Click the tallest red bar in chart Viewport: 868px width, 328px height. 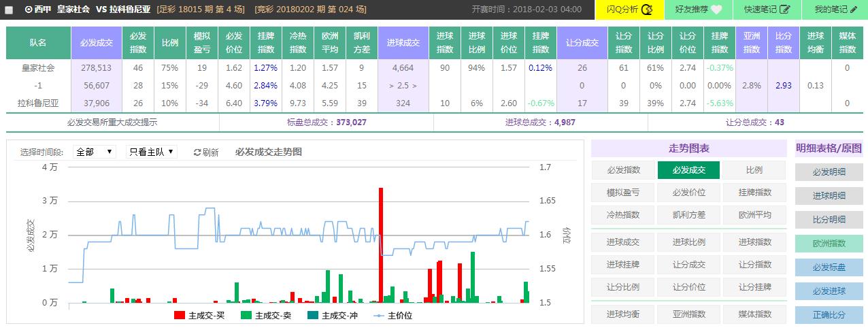[381, 245]
